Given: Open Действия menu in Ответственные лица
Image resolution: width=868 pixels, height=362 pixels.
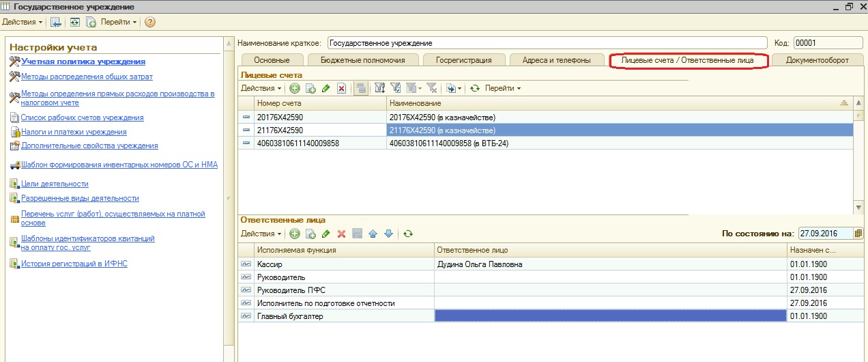Looking at the screenshot, I should [x=261, y=234].
